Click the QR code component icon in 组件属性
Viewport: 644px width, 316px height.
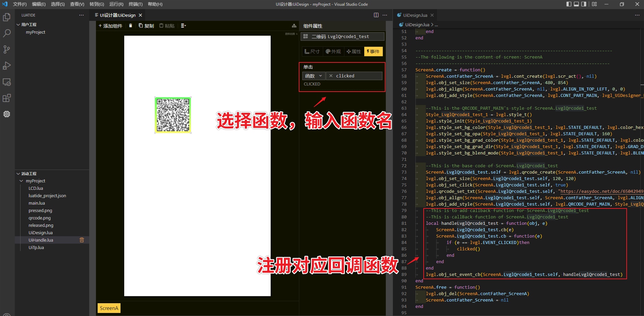coord(305,36)
